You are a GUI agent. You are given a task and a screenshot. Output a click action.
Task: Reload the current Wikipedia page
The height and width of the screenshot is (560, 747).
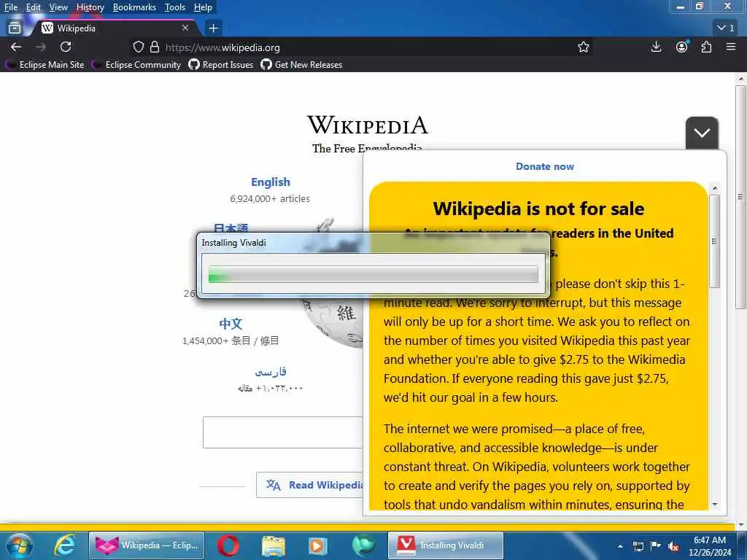[x=66, y=47]
